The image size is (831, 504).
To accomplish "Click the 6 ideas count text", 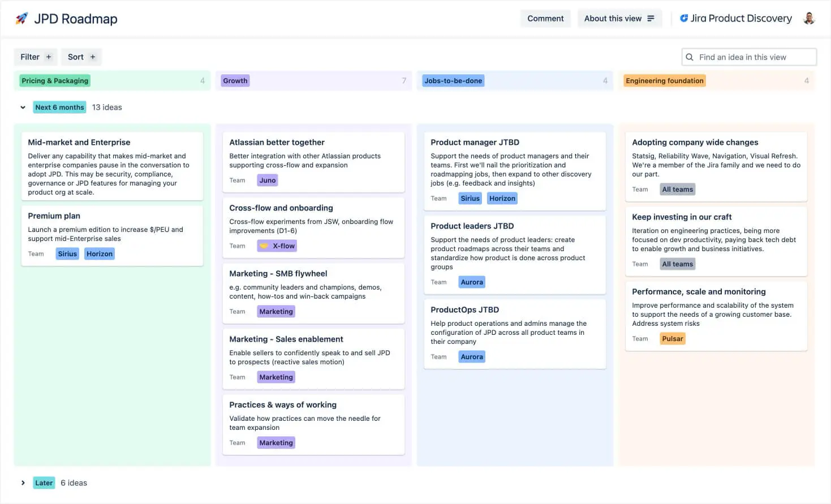I will tap(74, 483).
